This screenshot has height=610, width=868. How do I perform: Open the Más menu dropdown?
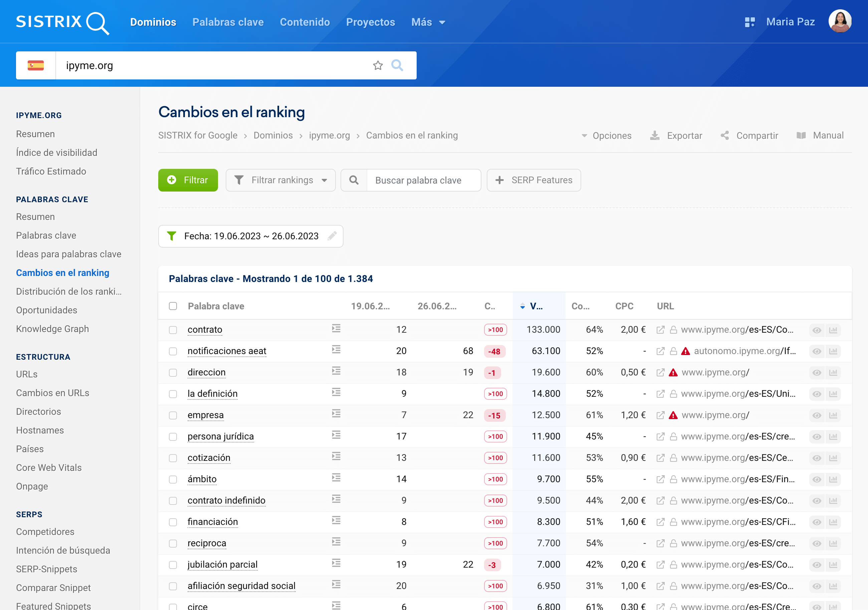click(x=428, y=22)
